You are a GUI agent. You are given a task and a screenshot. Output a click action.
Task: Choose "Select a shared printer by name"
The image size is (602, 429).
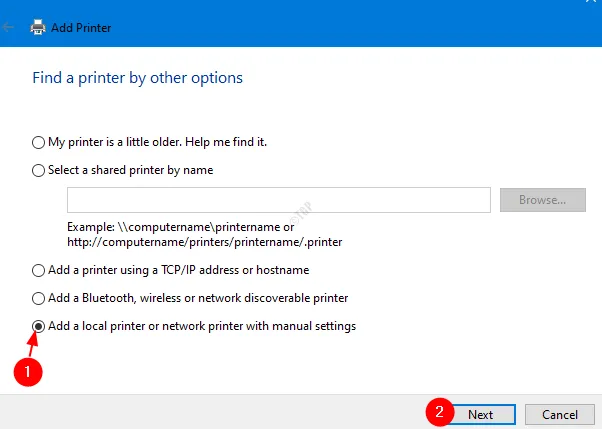tap(39, 170)
